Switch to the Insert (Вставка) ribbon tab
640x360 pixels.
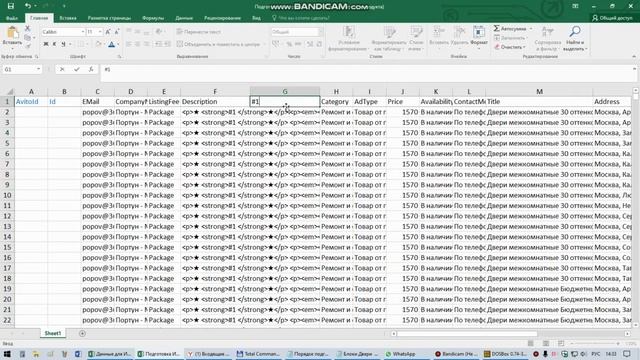point(68,18)
